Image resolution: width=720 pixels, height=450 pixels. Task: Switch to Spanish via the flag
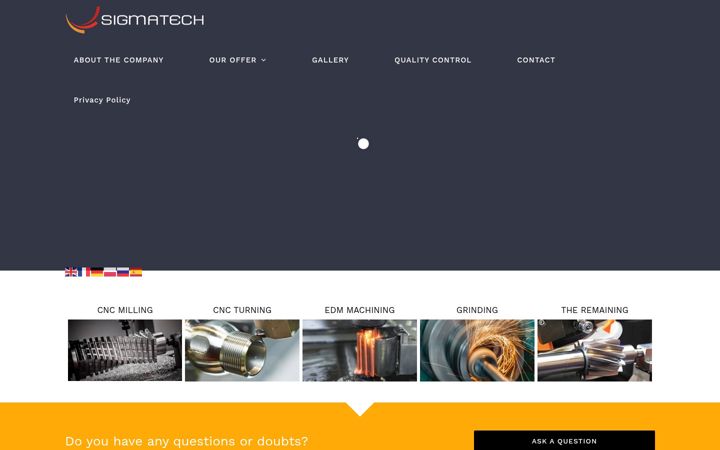click(135, 272)
